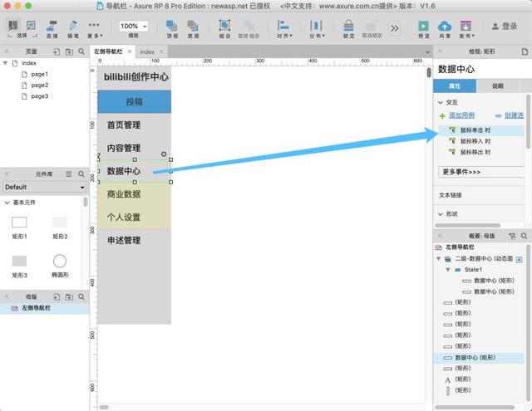Open the canvas tab list dropdown arrow

tap(427, 52)
